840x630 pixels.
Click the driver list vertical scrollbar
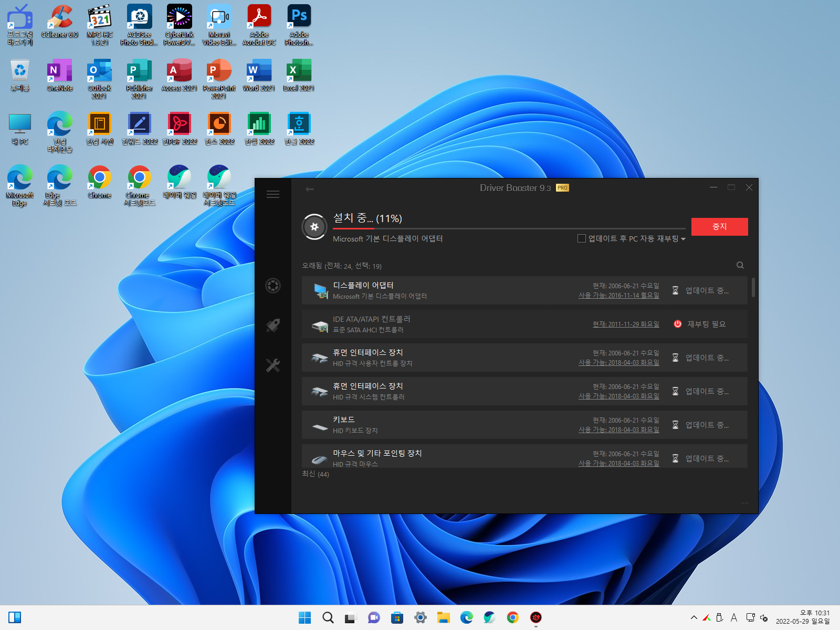754,288
